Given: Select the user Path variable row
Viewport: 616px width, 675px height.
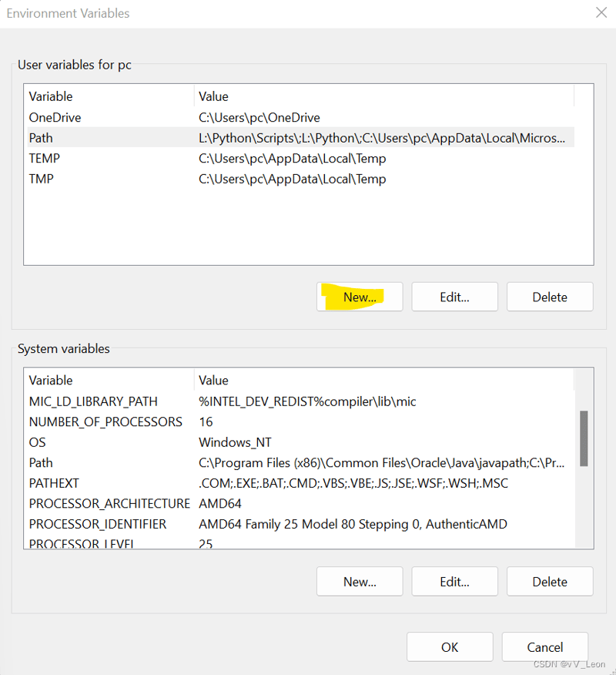Looking at the screenshot, I should pyautogui.click(x=301, y=138).
